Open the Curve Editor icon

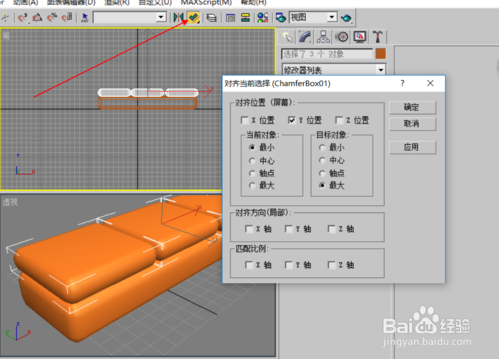coord(230,17)
